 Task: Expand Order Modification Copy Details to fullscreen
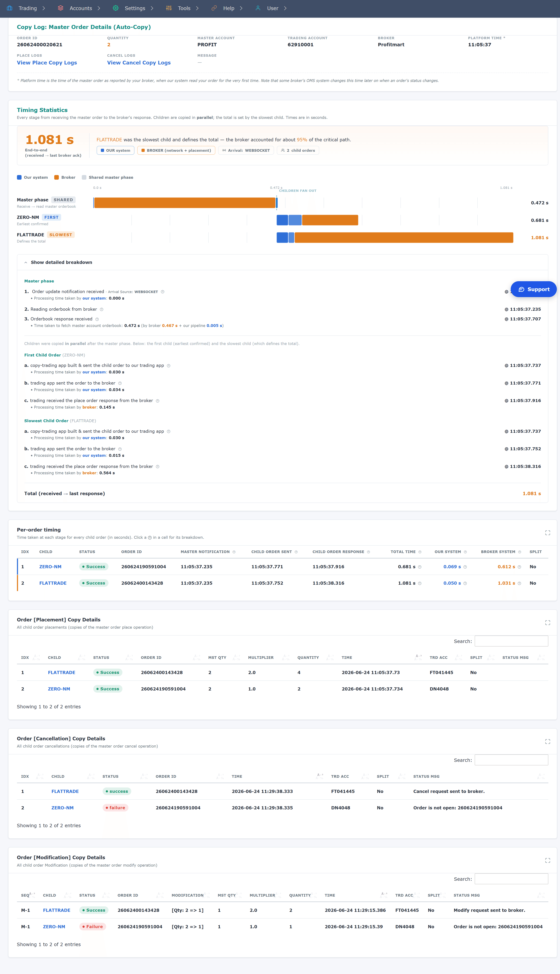click(x=548, y=861)
